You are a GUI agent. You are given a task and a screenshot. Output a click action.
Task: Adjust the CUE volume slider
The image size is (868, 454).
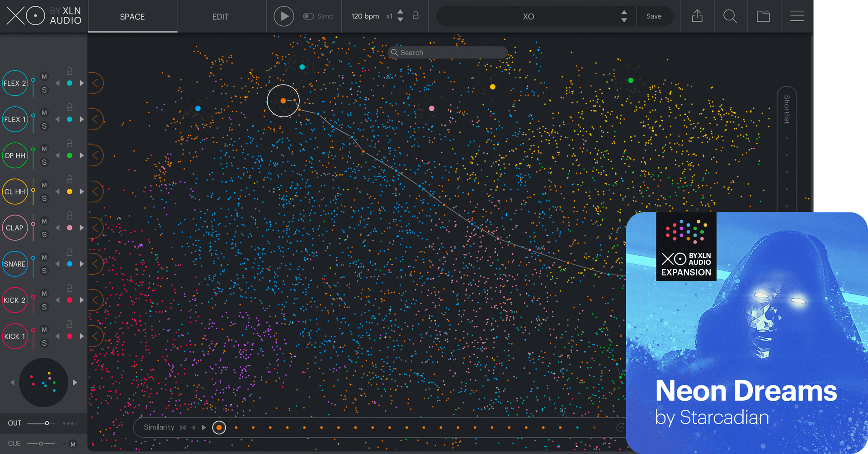41,444
